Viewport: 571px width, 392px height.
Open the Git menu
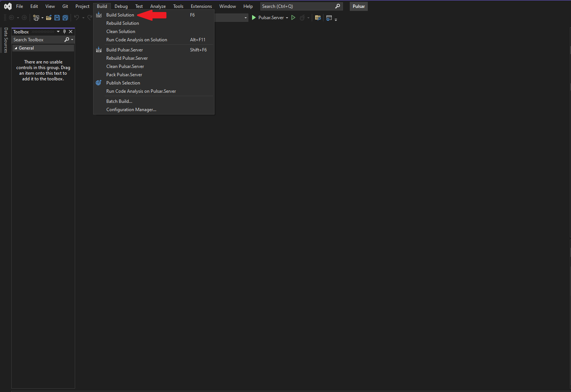(65, 6)
